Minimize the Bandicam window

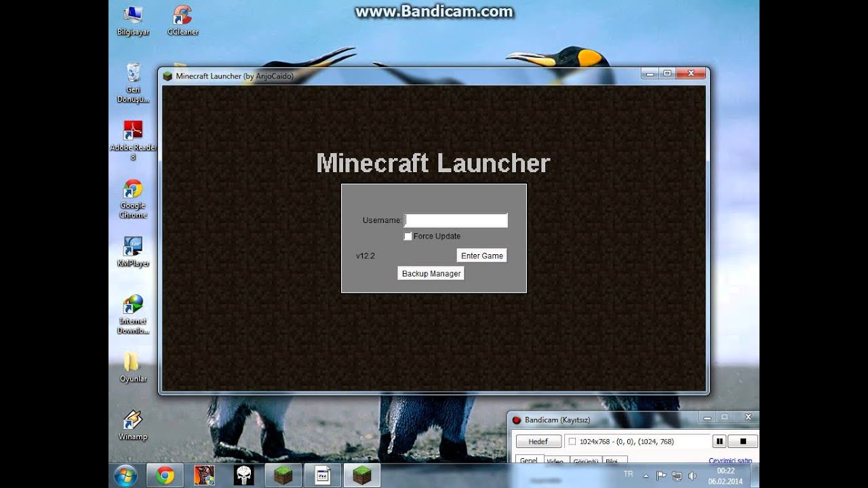(708, 417)
